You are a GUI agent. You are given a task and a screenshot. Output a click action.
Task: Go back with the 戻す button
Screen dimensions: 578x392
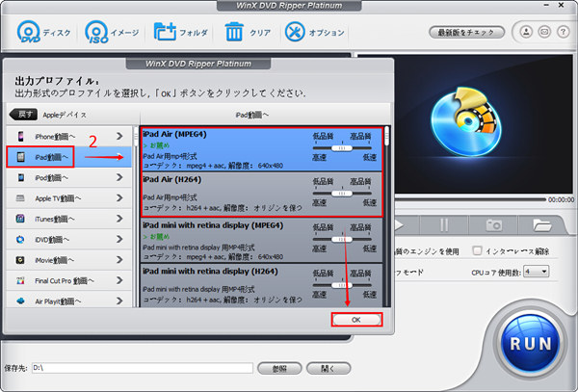(23, 115)
